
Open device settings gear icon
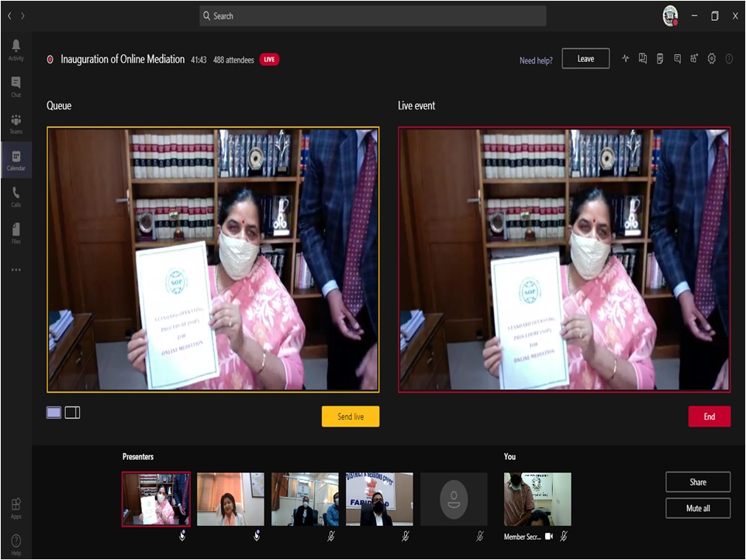pyautogui.click(x=712, y=59)
